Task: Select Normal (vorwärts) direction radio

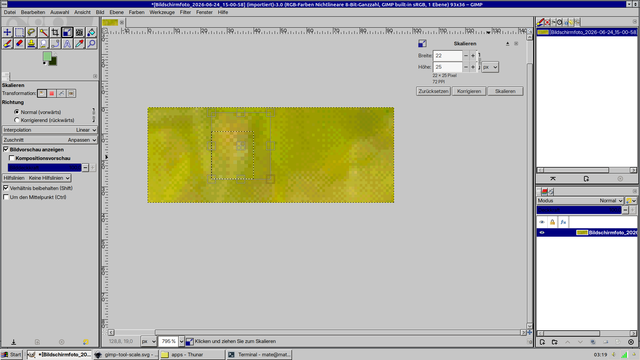Action: pos(17,111)
